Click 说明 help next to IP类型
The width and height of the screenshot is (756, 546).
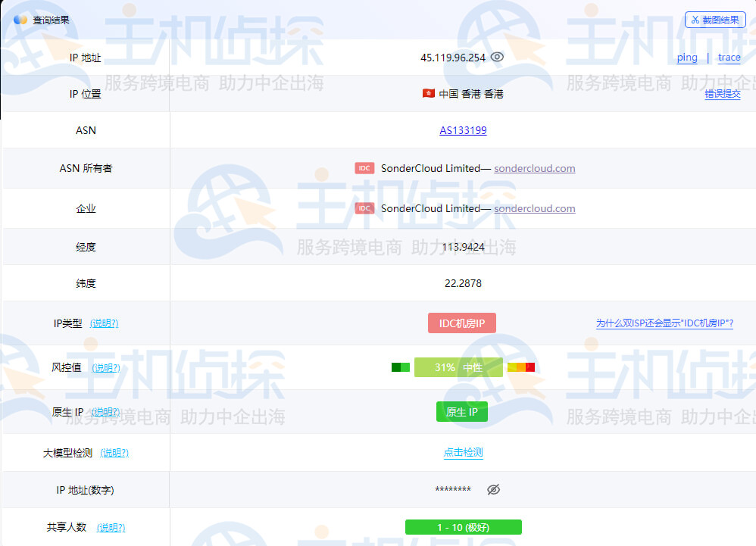[x=104, y=323]
